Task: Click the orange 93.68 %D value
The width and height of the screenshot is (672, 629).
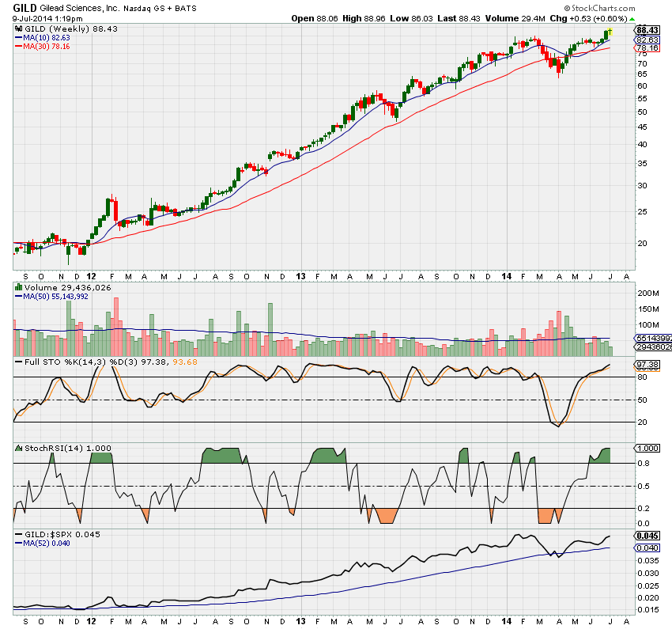Action: [185, 362]
